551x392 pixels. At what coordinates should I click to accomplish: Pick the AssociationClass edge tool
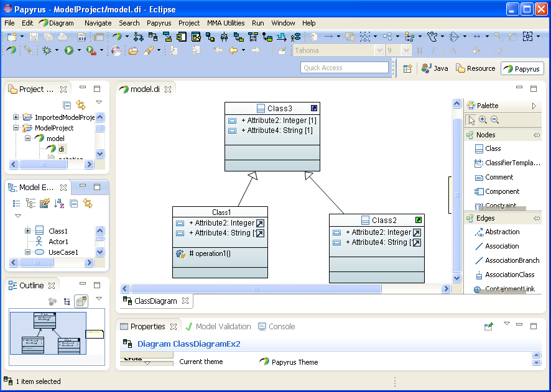coord(504,275)
